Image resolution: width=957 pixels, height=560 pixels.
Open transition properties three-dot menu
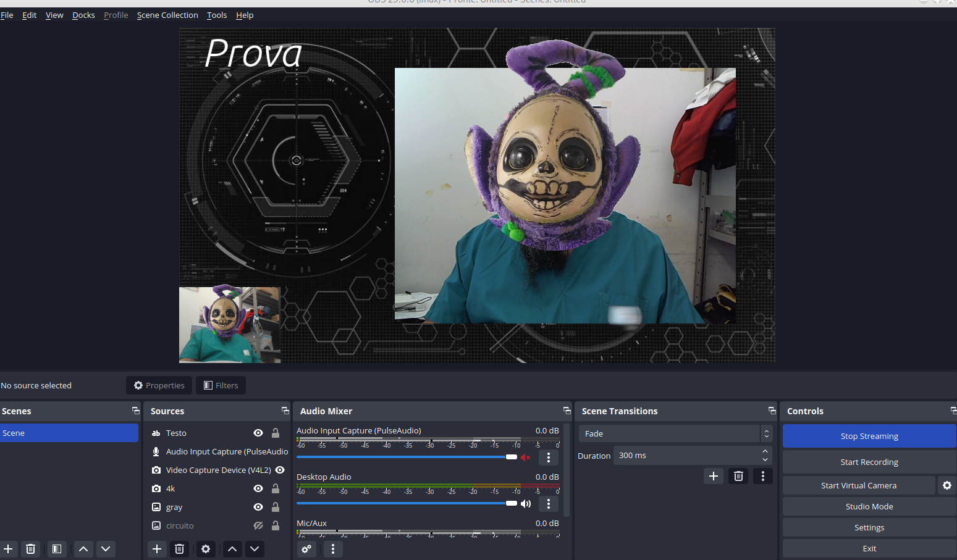click(763, 476)
